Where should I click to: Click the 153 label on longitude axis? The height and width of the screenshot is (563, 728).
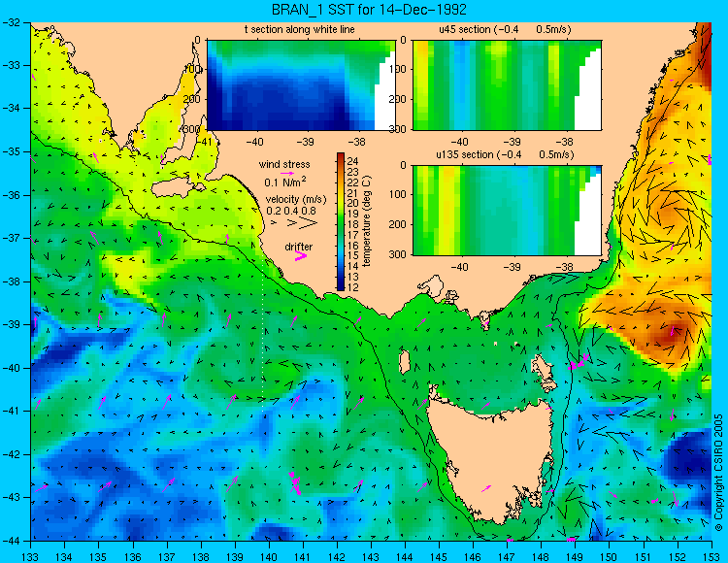pyautogui.click(x=711, y=557)
